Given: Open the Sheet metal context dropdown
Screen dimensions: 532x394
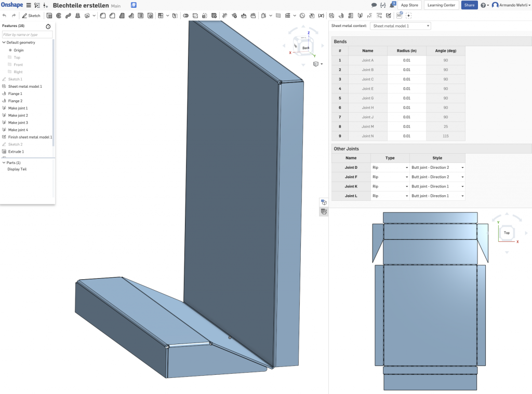Looking at the screenshot, I should click(x=401, y=26).
